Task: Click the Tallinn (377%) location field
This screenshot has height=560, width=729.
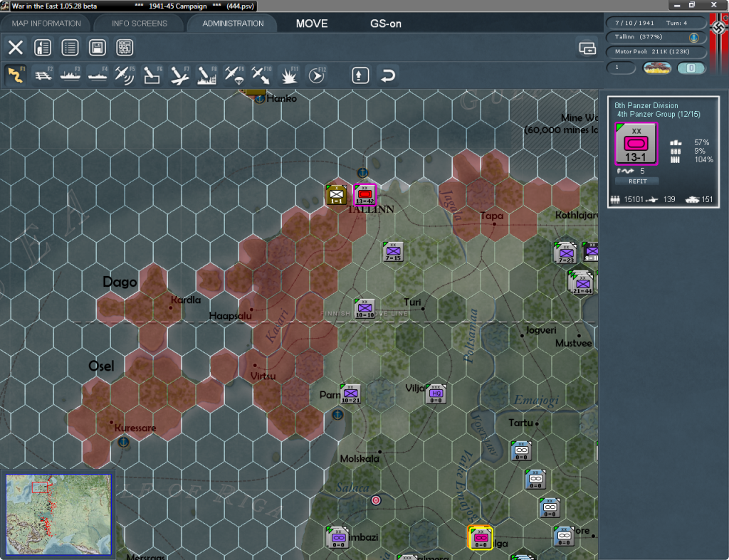Action: (x=656, y=37)
